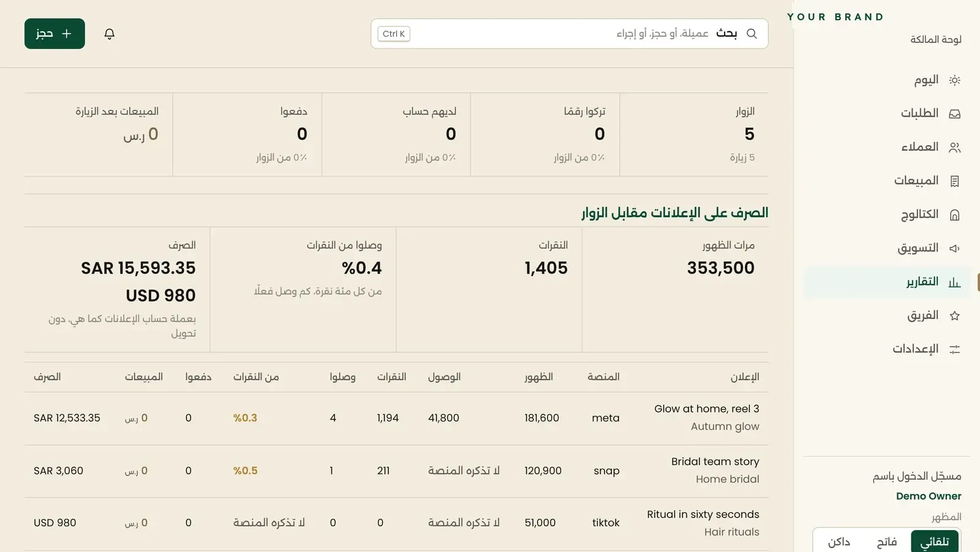Open الفريق star icon in sidebar
The height and width of the screenshot is (552, 980).
[x=954, y=316]
